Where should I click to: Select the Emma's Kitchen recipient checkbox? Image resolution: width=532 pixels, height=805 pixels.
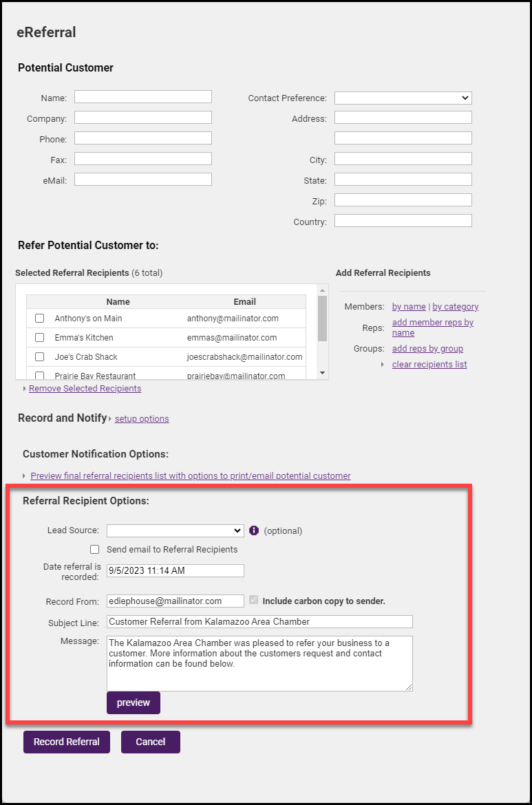[39, 338]
